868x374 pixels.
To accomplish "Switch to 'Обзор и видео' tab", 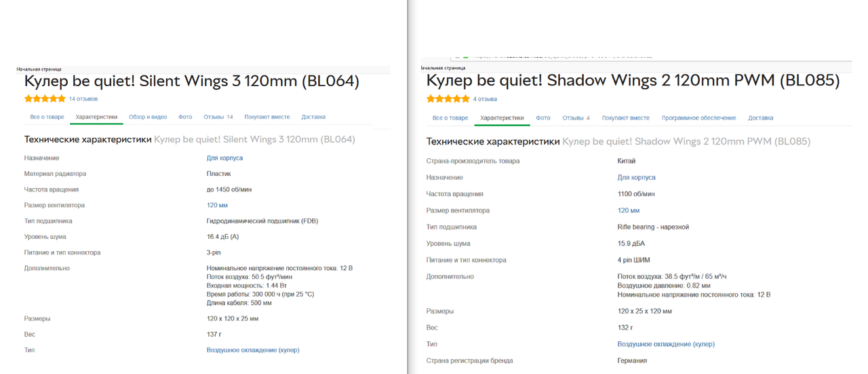I will coord(148,117).
